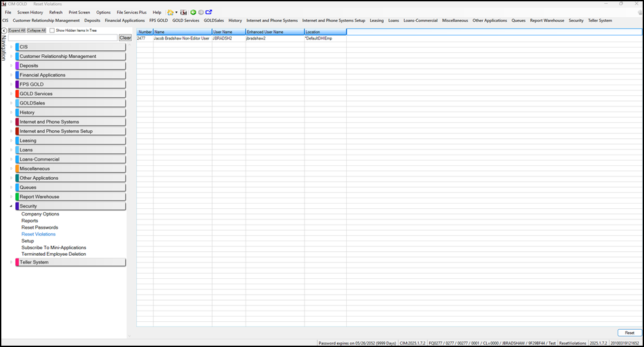Image resolution: width=644 pixels, height=347 pixels.
Task: Click the ResetViolations status bar entry
Action: (x=573, y=343)
